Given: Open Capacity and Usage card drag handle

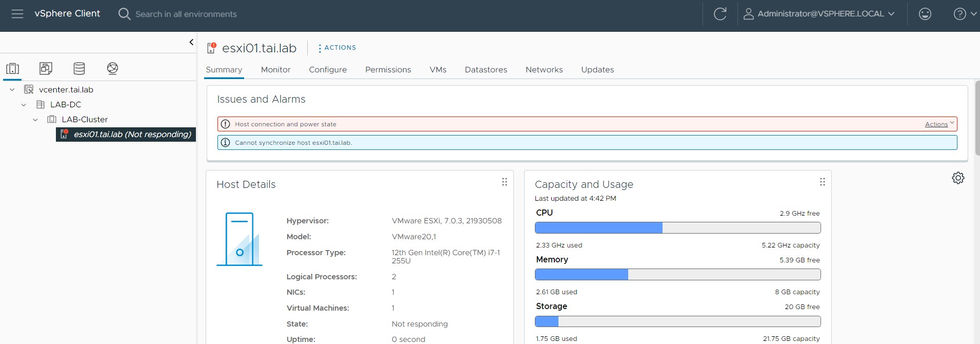Looking at the screenshot, I should (823, 182).
